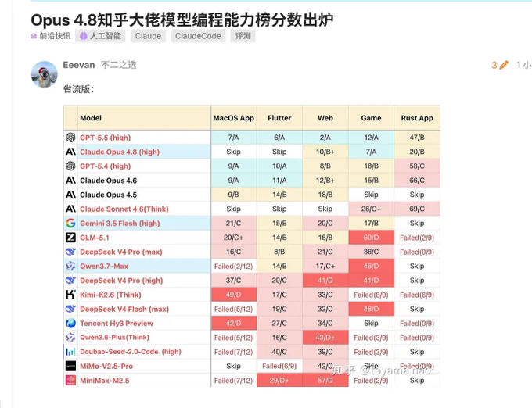532x408 pixels.
Task: Open the Claude topic tag
Action: [148, 36]
